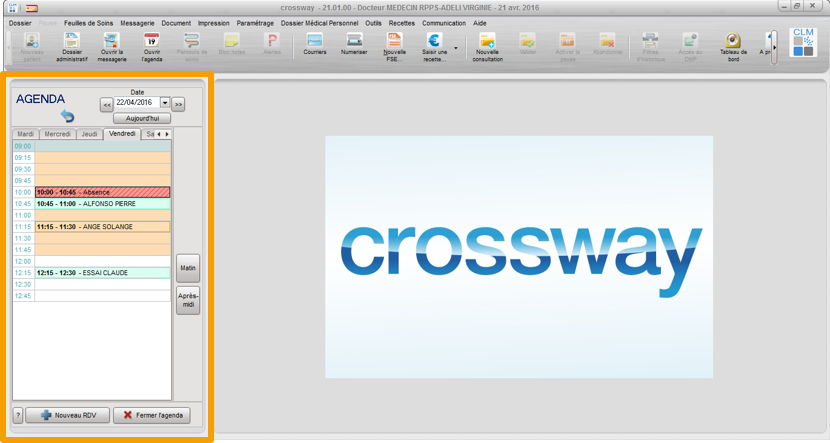This screenshot has height=443, width=830.
Task: Select the ESSAI CLAUDE appointment
Action: (x=103, y=273)
